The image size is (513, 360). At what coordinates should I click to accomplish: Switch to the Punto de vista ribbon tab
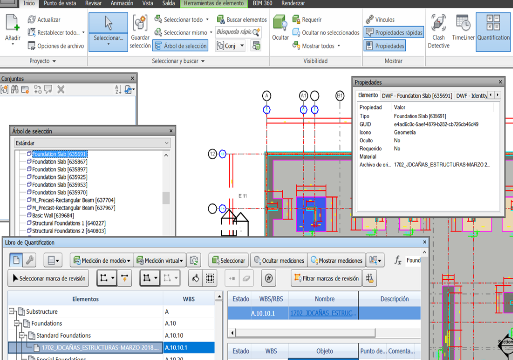click(60, 3)
